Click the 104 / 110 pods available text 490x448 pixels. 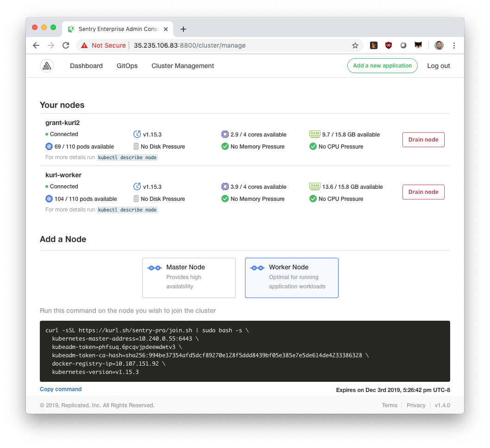tap(86, 199)
